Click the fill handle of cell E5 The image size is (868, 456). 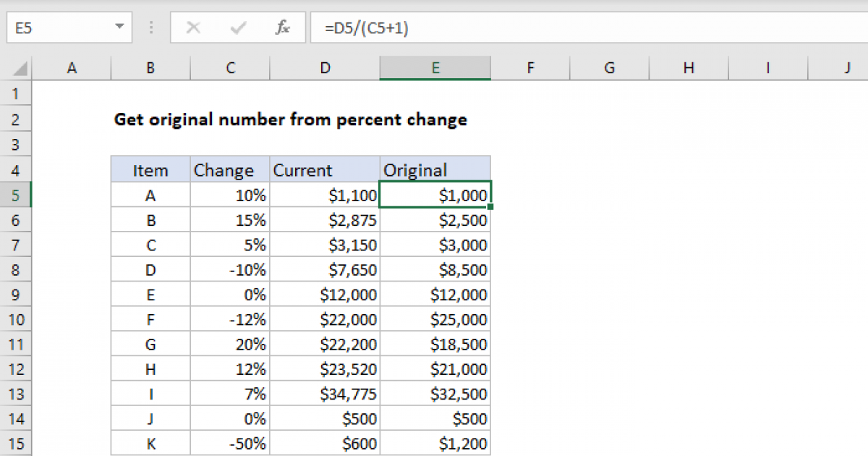(x=490, y=207)
